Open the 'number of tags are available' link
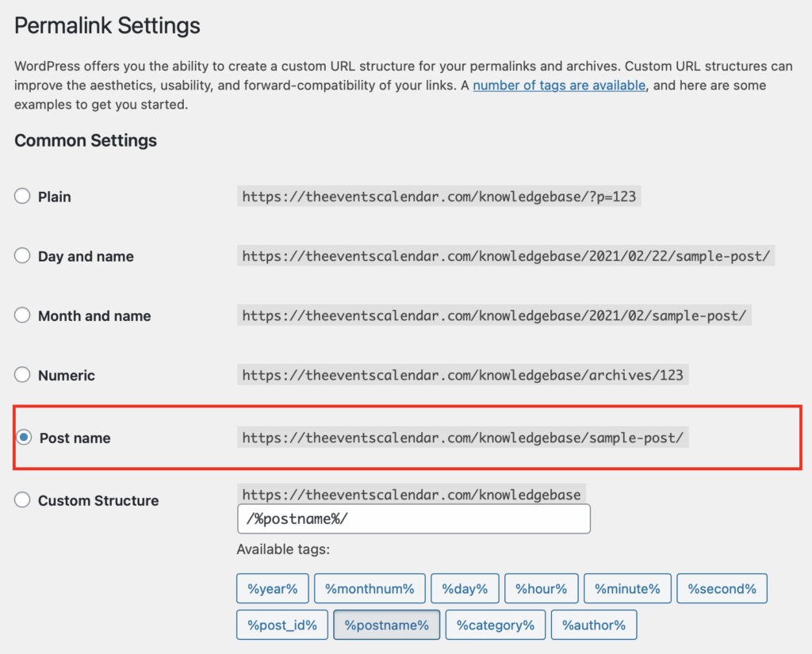812x654 pixels. [559, 86]
